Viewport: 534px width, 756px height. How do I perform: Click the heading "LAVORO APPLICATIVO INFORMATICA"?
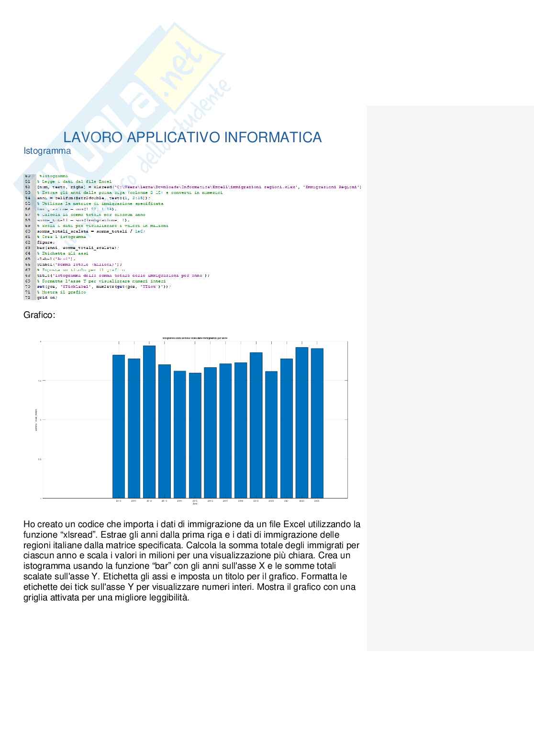[x=192, y=137]
